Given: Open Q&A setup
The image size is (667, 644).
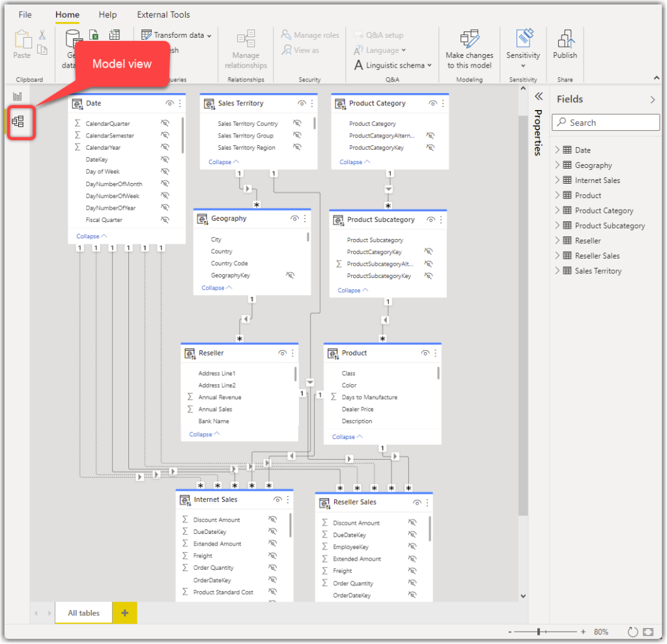Looking at the screenshot, I should click(x=378, y=35).
